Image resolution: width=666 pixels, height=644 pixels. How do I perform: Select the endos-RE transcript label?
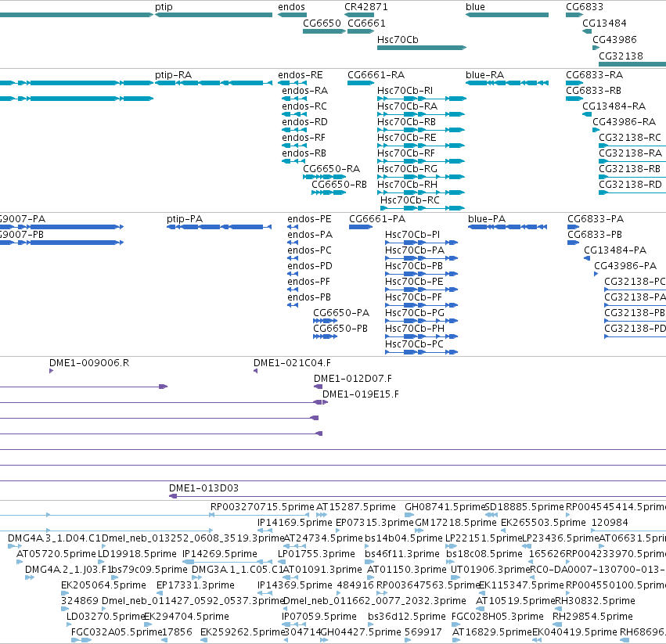tap(301, 75)
